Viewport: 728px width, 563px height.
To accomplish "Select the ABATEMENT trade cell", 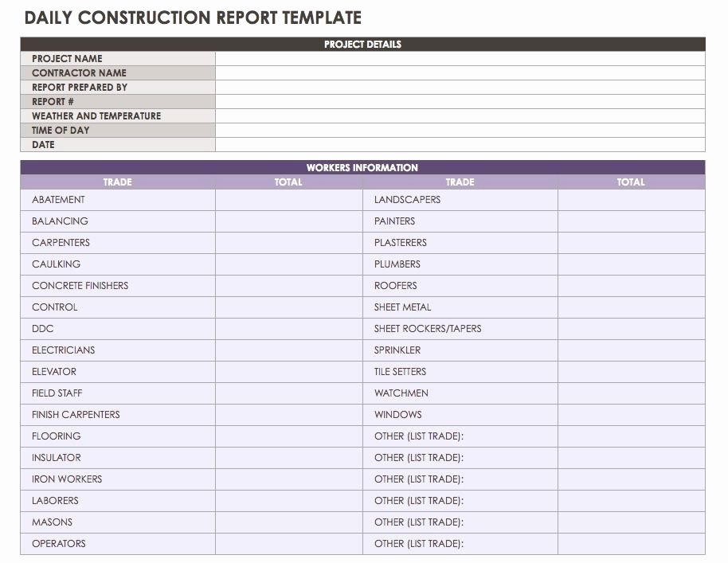I will pyautogui.click(x=118, y=200).
